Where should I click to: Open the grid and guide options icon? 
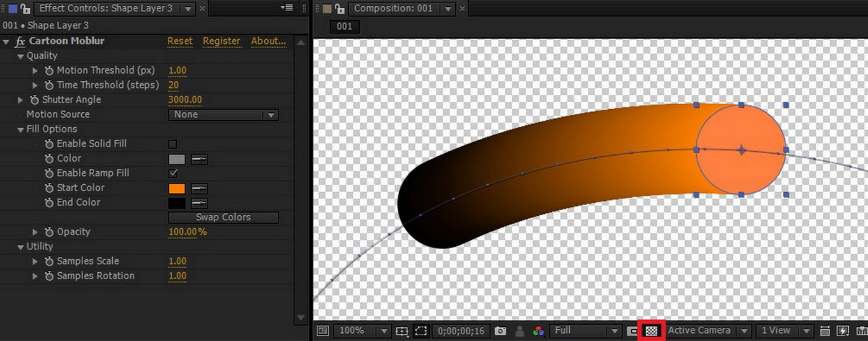click(x=402, y=331)
